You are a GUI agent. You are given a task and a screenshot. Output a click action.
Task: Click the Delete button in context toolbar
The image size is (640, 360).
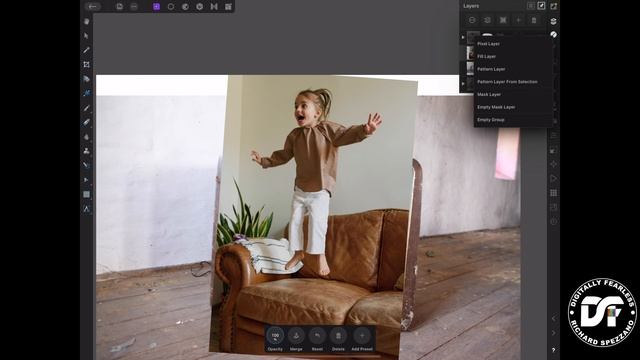tap(338, 338)
